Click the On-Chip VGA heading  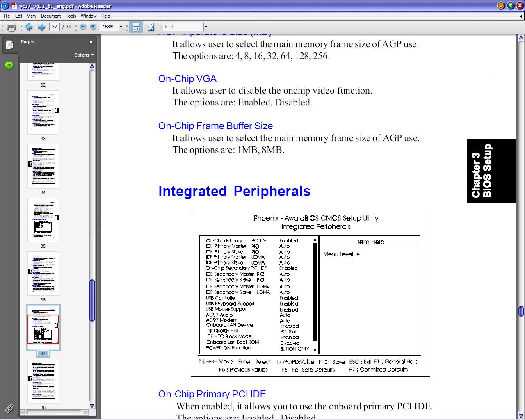click(x=187, y=79)
